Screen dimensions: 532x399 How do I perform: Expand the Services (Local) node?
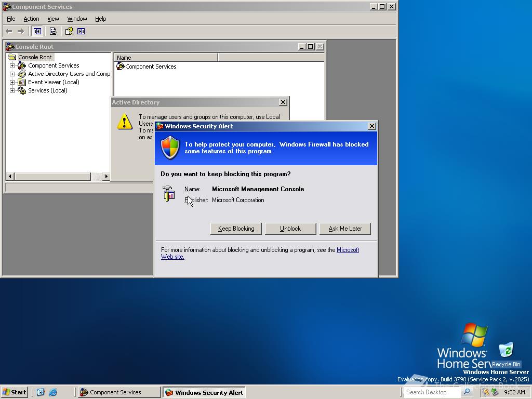pyautogui.click(x=12, y=90)
